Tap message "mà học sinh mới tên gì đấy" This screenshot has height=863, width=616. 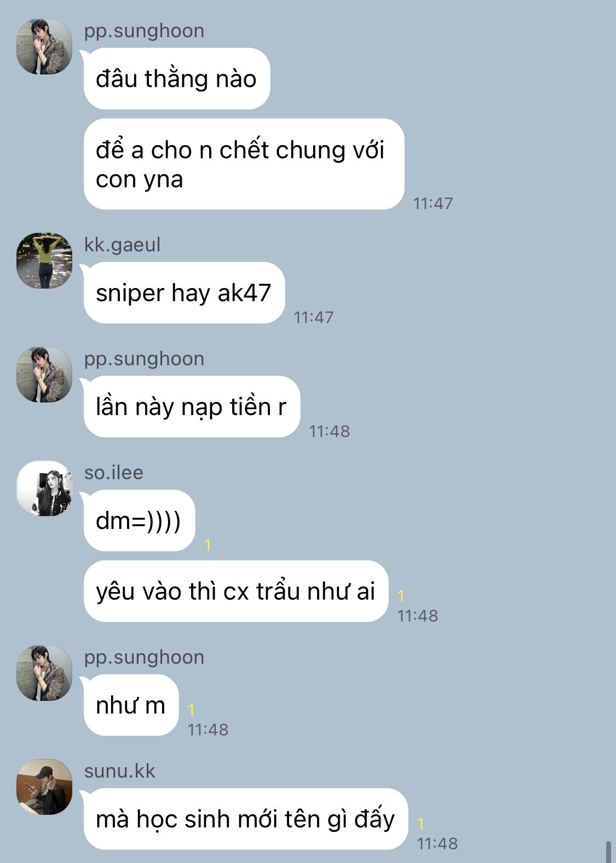[x=246, y=819]
